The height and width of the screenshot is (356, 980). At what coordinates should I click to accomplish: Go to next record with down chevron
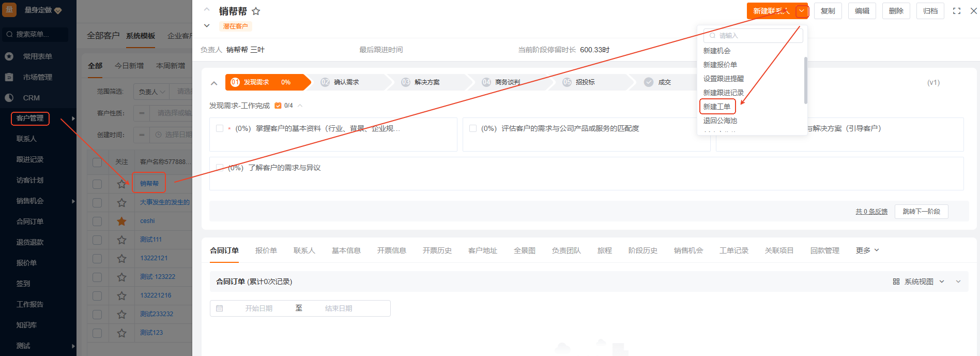(207, 25)
